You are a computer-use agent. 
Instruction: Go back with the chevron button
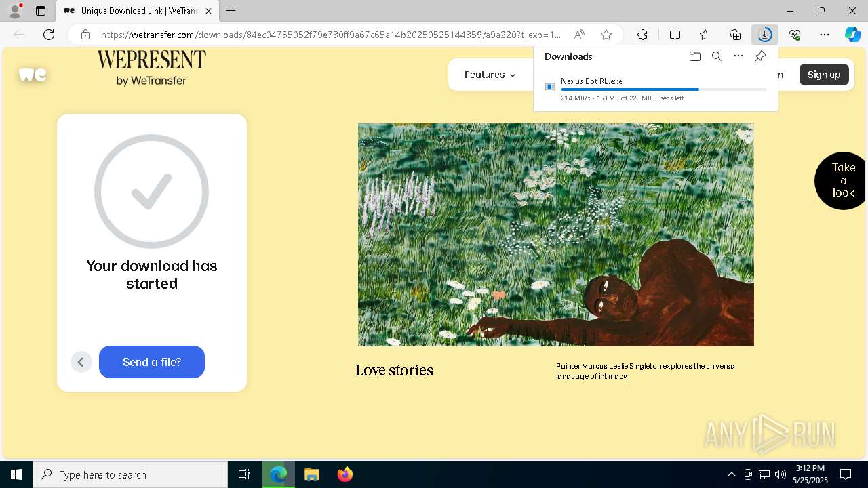pyautogui.click(x=81, y=362)
